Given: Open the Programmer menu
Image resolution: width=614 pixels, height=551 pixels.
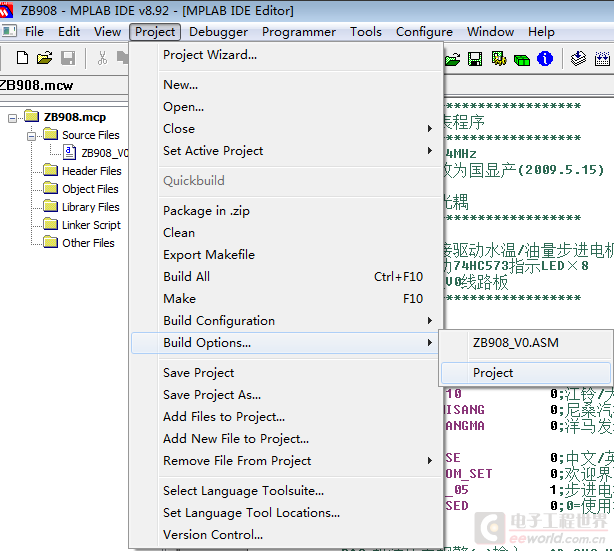Looking at the screenshot, I should [x=299, y=31].
